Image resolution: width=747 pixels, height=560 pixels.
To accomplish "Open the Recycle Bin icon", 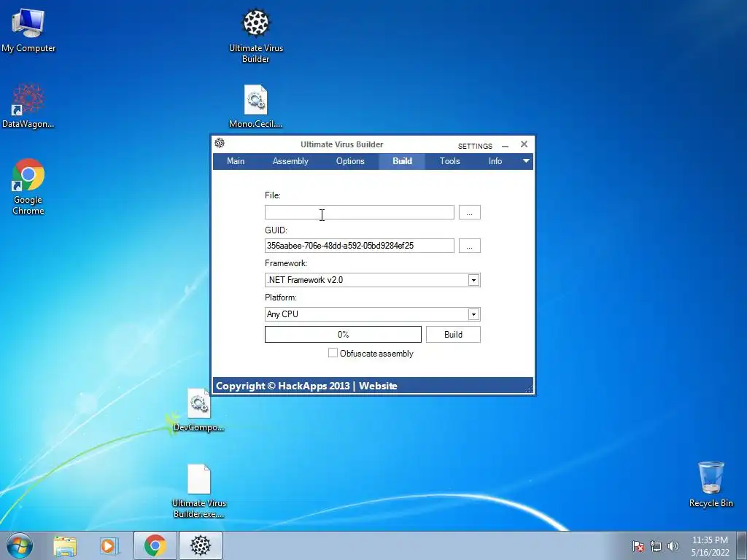I will 711,483.
